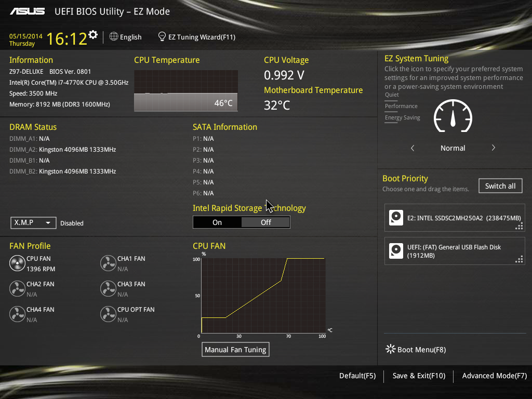Click the DIMM_A1 N/A row

tap(30, 138)
